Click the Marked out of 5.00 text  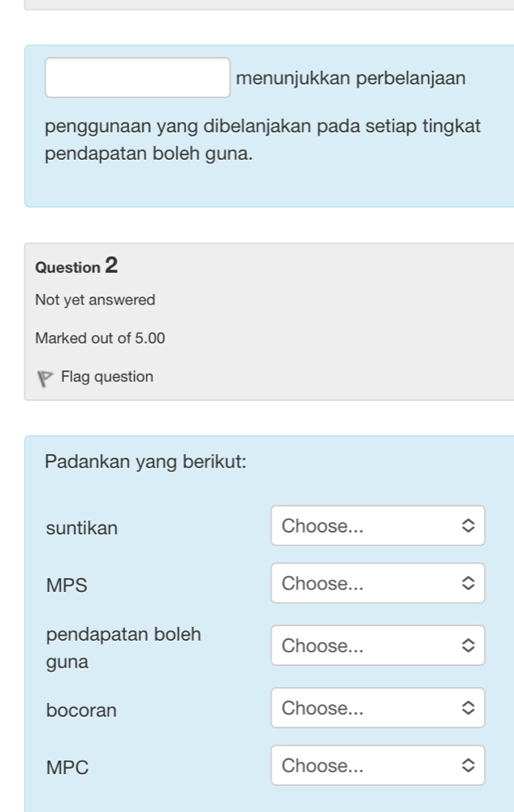pos(100,338)
